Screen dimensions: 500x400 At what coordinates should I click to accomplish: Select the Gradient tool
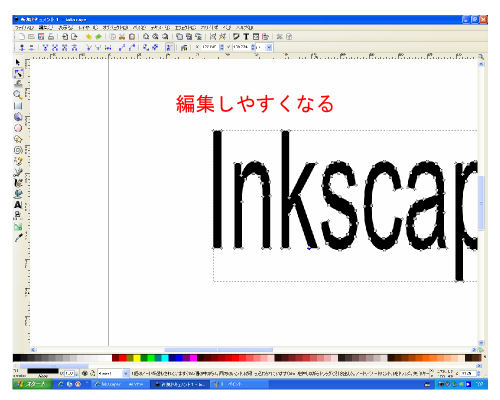[x=18, y=227]
